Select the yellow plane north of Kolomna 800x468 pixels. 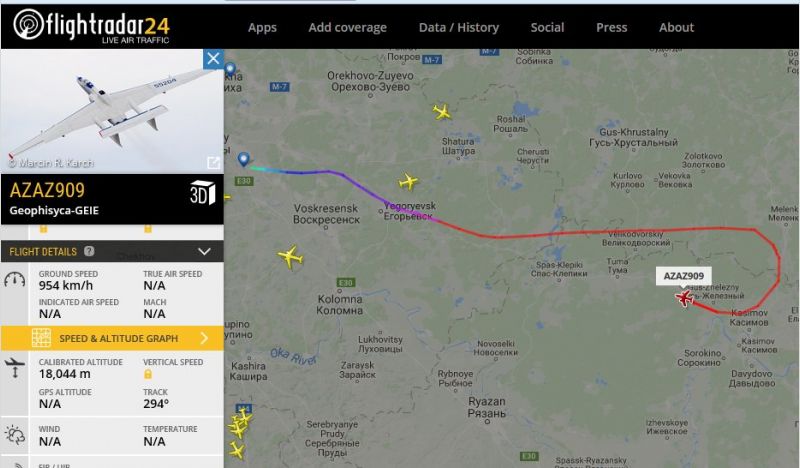click(x=291, y=257)
